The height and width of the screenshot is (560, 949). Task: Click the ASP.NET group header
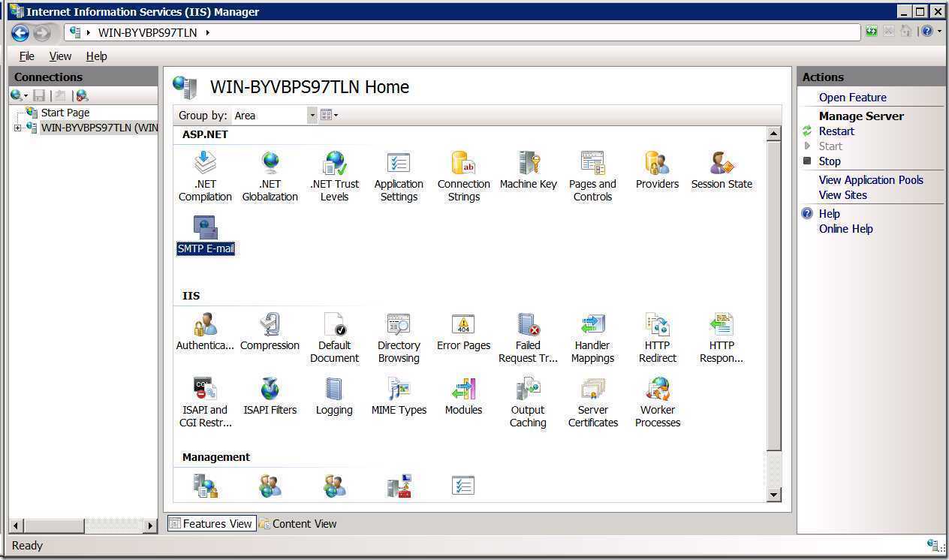pyautogui.click(x=205, y=134)
